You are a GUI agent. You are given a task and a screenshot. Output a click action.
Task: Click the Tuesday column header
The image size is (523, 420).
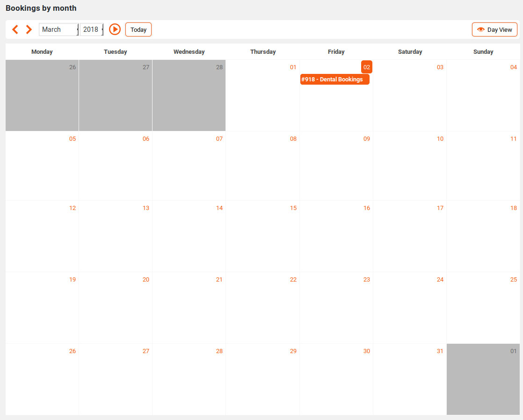[116, 52]
